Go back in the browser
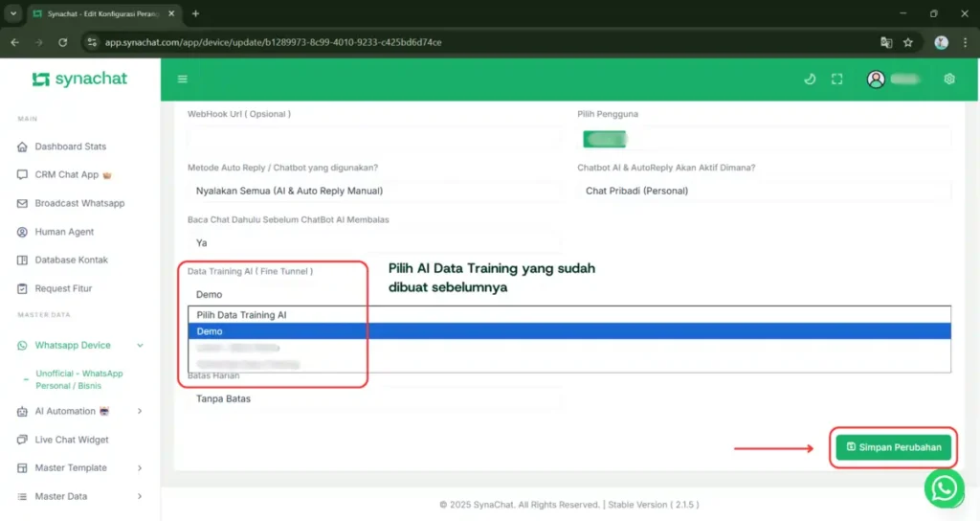This screenshot has width=980, height=521. tap(15, 42)
